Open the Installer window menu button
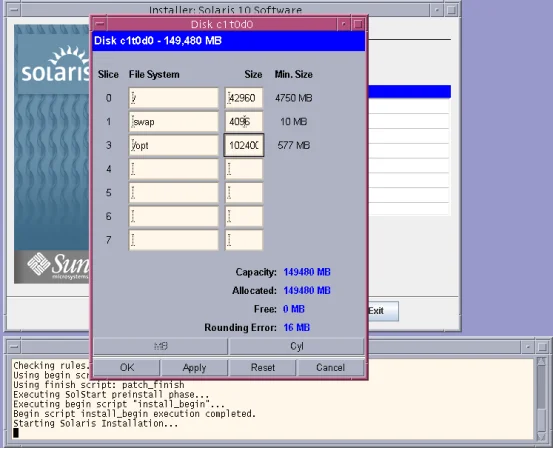553x449 pixels. 14,10
